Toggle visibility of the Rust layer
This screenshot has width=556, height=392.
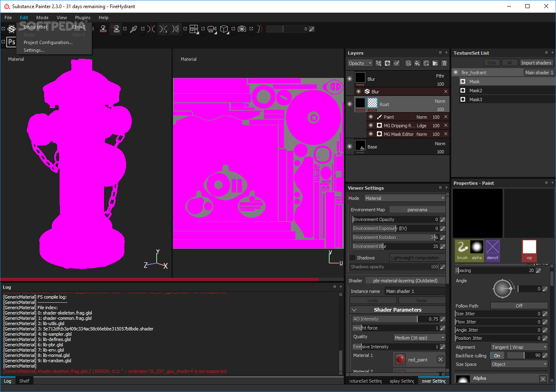[x=350, y=104]
